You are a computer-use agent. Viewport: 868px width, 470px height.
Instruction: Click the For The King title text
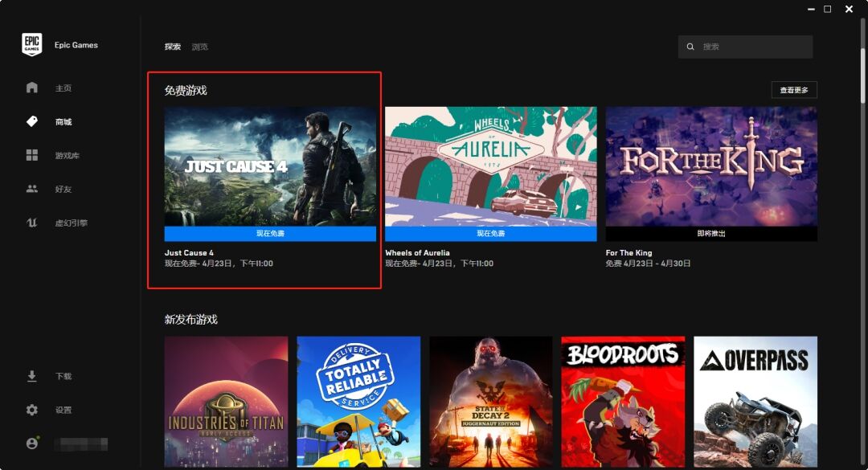[628, 252]
